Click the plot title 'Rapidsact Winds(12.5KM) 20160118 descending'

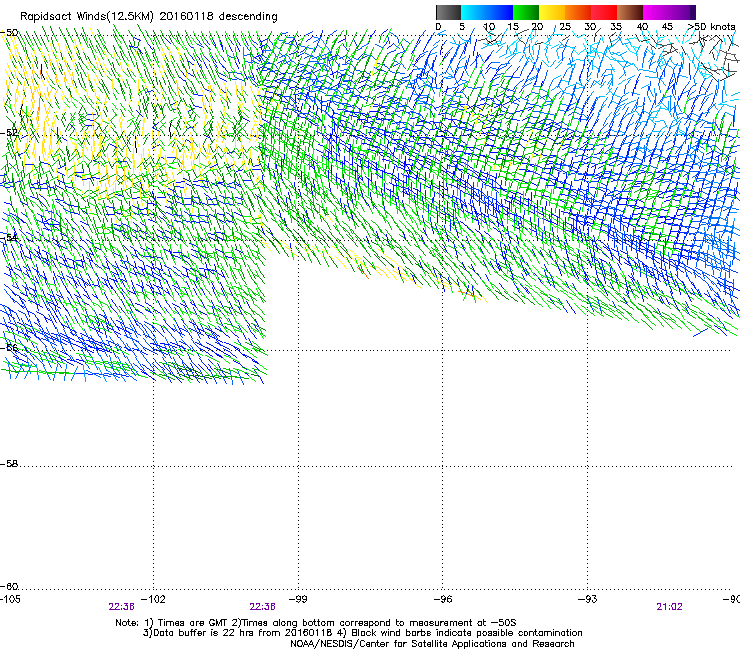pos(149,17)
